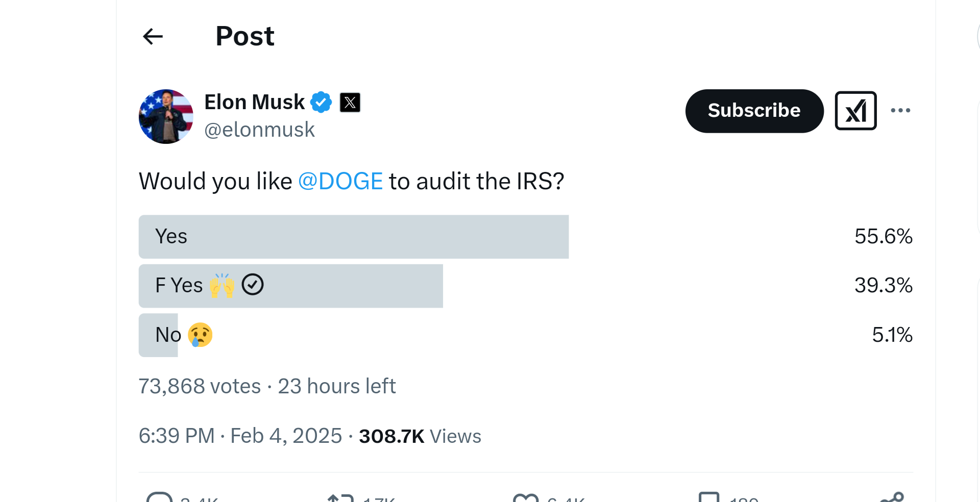Click the blue verified badge
This screenshot has width=980, height=502.
[x=321, y=102]
